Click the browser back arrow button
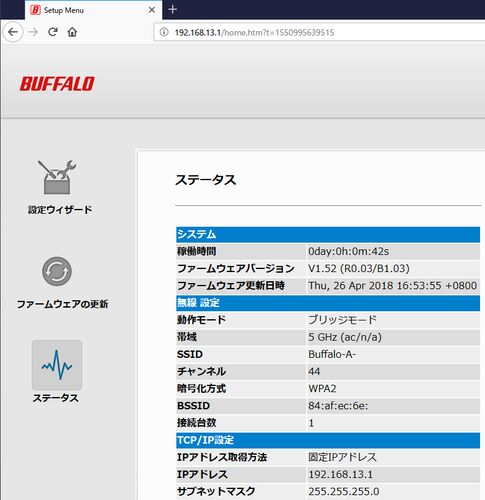 [13, 32]
